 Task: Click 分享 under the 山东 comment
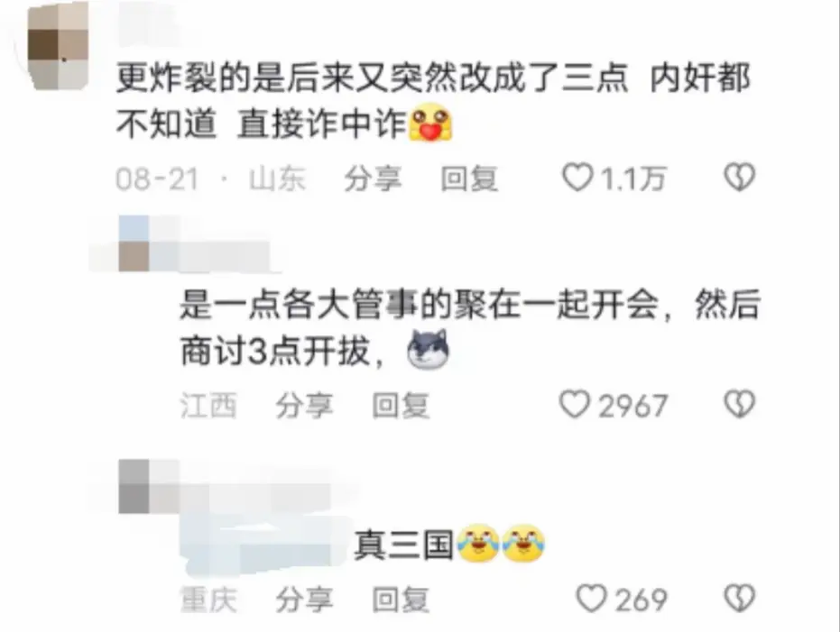pyautogui.click(x=373, y=179)
